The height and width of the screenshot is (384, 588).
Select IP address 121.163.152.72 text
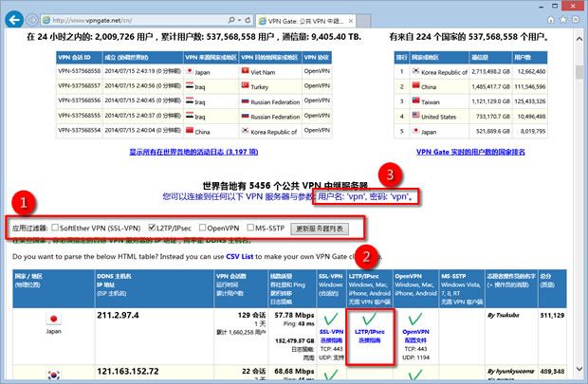point(128,372)
